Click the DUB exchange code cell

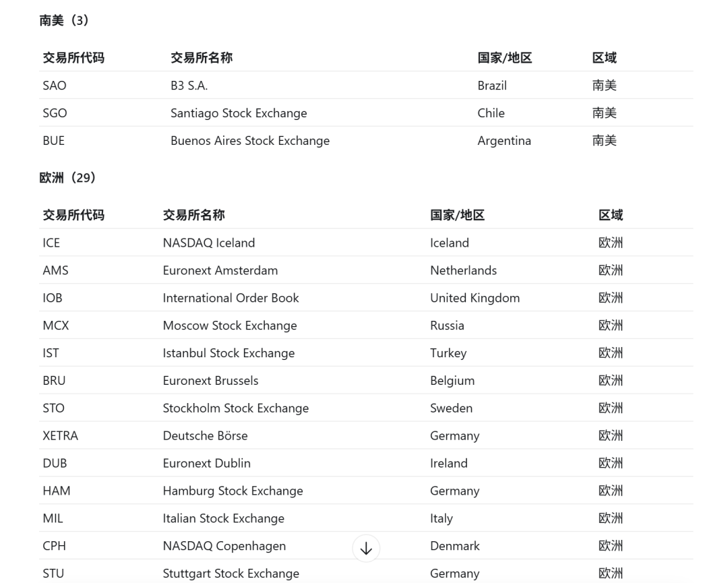55,463
